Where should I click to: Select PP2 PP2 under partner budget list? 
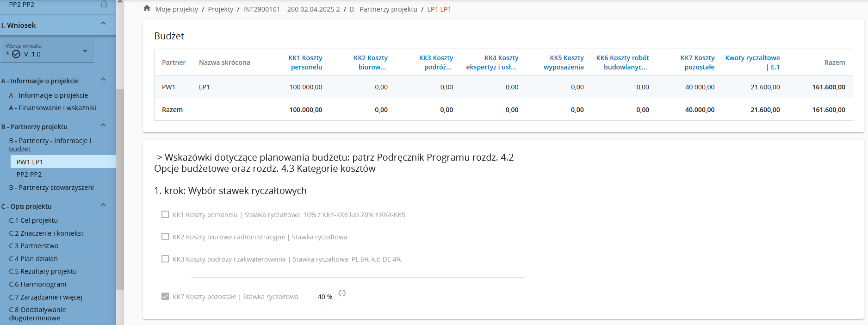29,175
